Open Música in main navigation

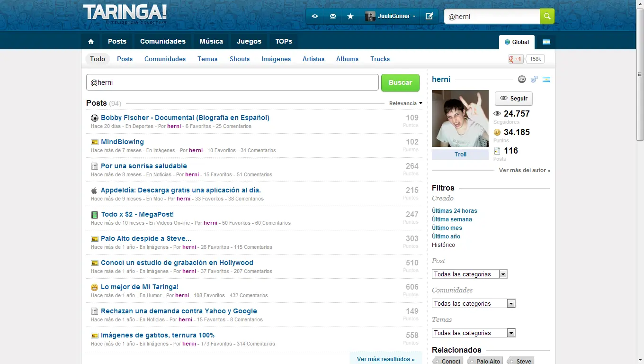[x=211, y=42]
